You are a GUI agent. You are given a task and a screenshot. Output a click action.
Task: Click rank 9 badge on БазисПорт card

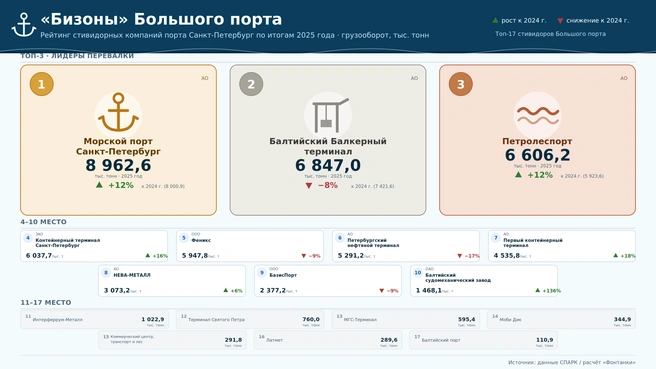262,272
